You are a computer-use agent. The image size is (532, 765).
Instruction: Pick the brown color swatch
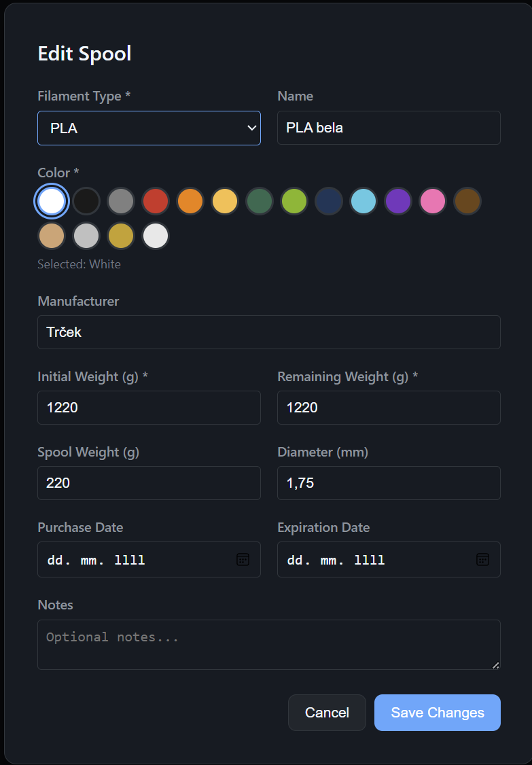click(467, 201)
